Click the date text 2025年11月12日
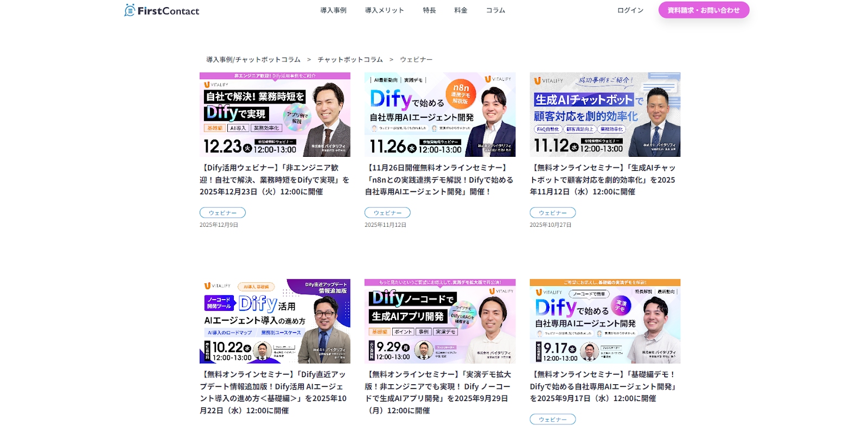Screen dimensions: 868x426 (x=385, y=225)
